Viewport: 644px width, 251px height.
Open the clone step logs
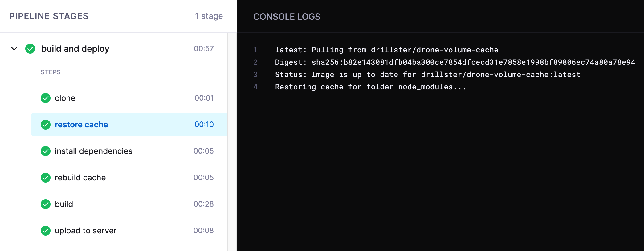[65, 98]
